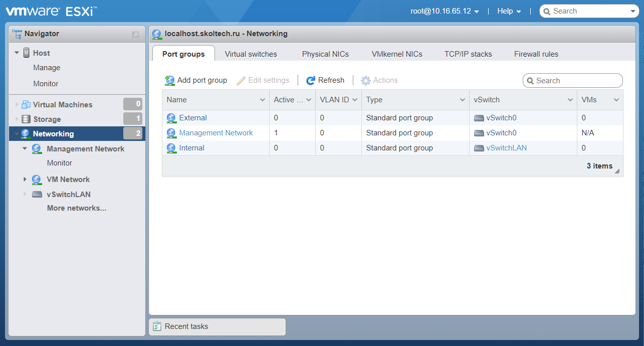Click the VMware ESXi logo
This screenshot has height=346, width=644.
tap(52, 11)
